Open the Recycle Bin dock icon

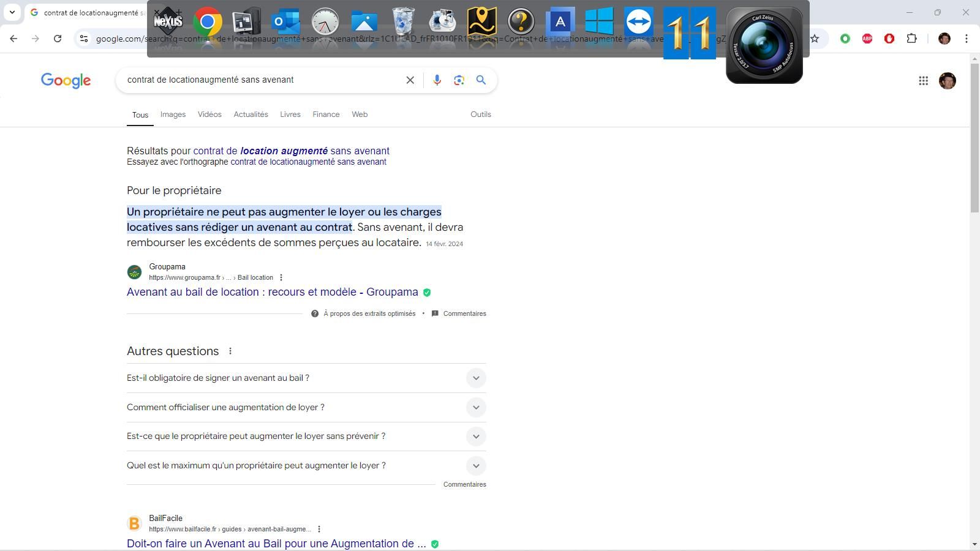point(403,22)
